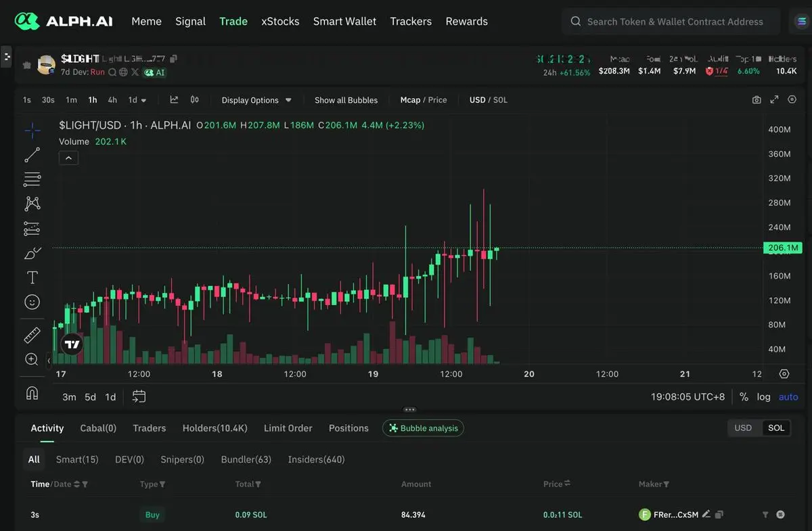The height and width of the screenshot is (531, 812).
Task: Expand the collapsed left side panel
Action: [6, 56]
